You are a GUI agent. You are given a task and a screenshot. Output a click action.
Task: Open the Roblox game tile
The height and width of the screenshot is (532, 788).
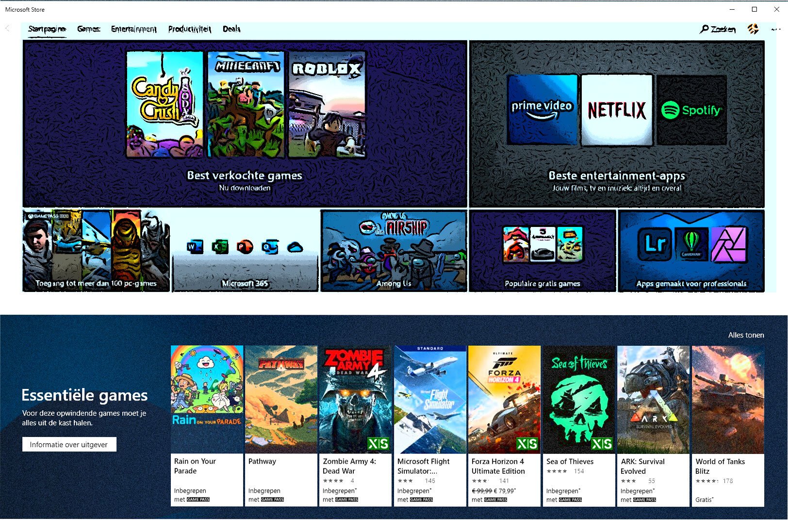[x=327, y=105]
